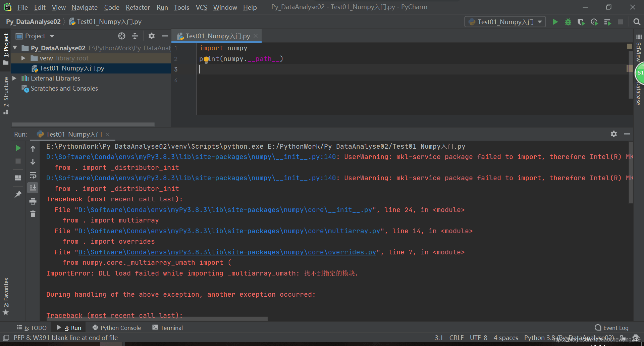Hide the Project panel with minus icon
The height and width of the screenshot is (346, 644).
pos(165,36)
